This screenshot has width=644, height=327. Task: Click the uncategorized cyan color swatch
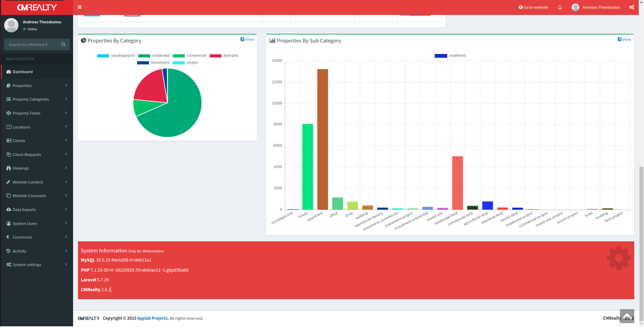(103, 56)
